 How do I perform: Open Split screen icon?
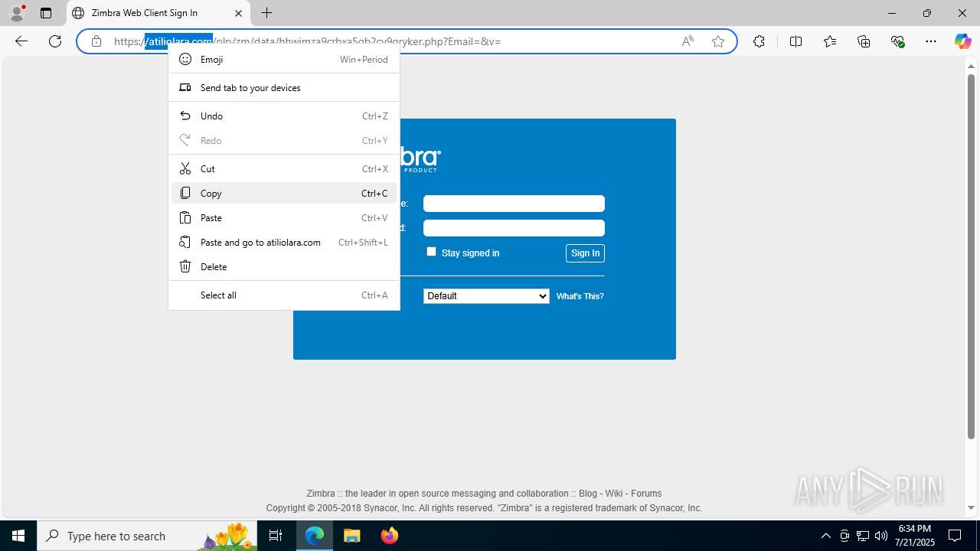[x=796, y=41]
